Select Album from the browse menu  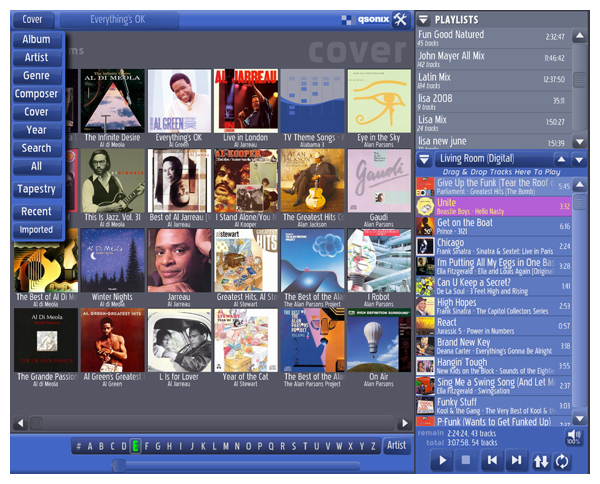(x=37, y=39)
